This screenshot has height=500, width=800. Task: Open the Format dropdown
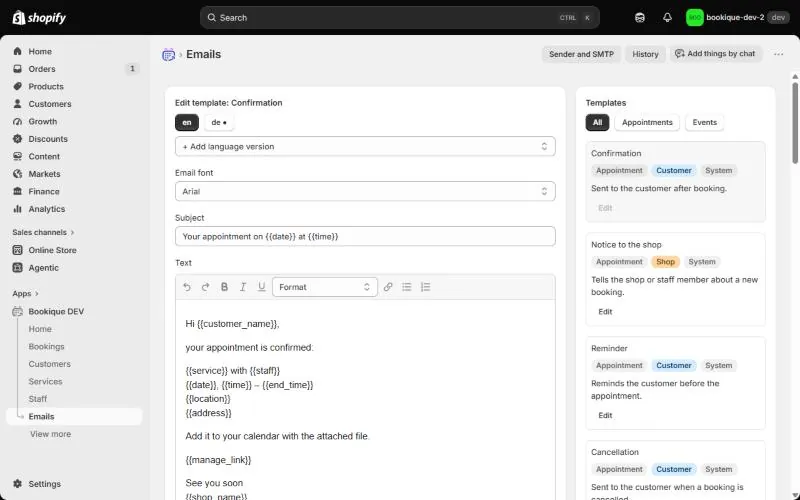(325, 287)
